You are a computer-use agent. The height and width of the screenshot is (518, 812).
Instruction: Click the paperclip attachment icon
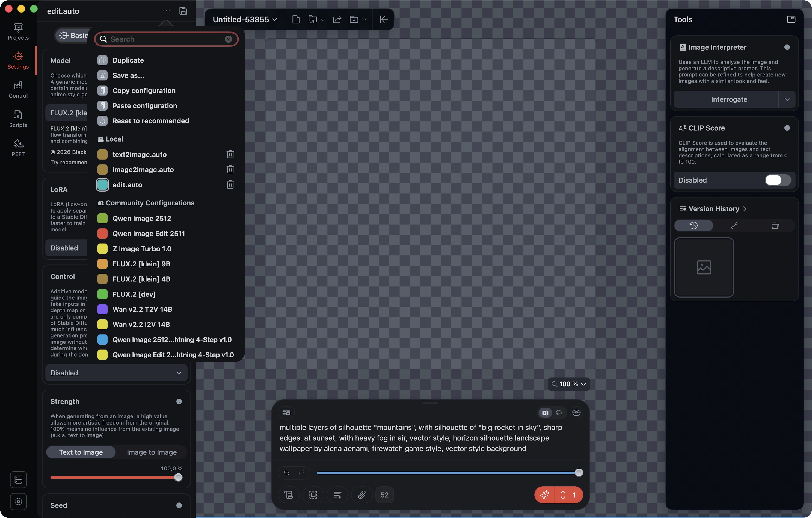tap(361, 495)
